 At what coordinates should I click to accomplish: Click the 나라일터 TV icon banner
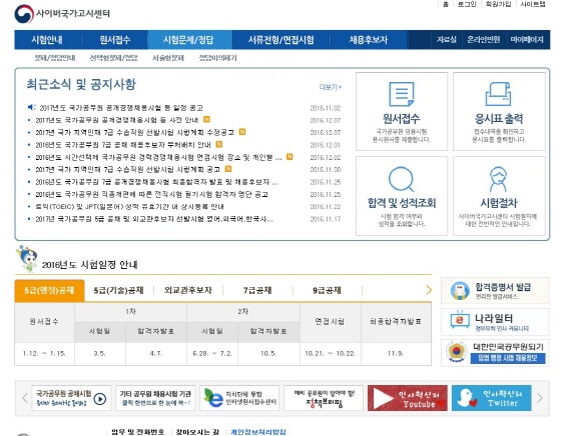pyautogui.click(x=495, y=322)
